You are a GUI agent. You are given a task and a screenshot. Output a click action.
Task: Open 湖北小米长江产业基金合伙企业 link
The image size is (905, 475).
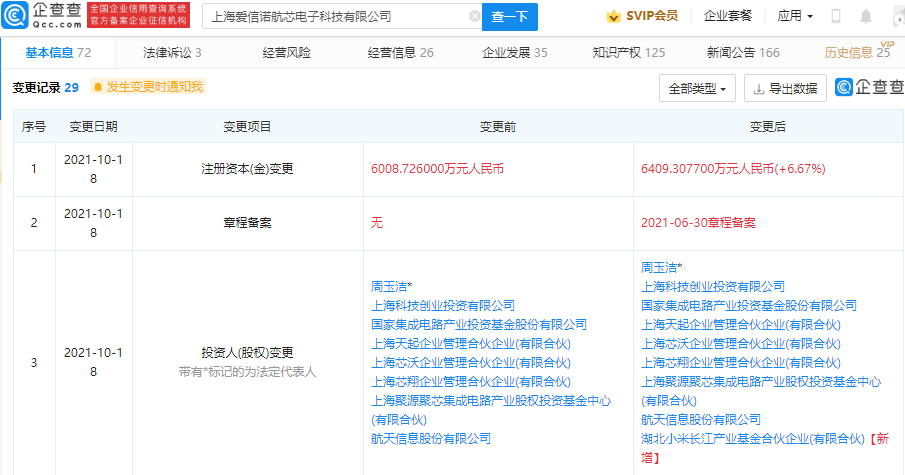pyautogui.click(x=753, y=439)
